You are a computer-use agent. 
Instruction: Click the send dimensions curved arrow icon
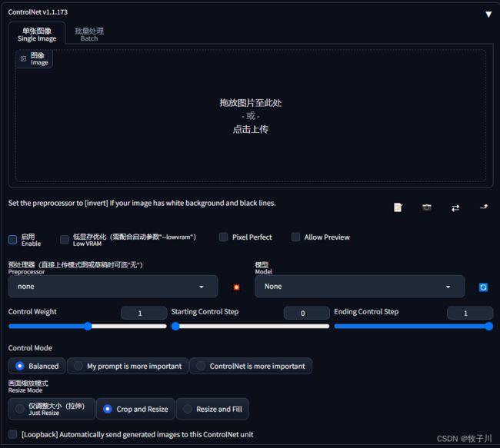(x=484, y=207)
